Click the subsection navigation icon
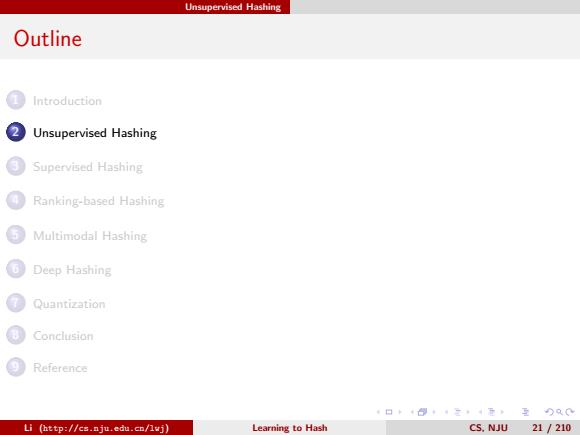The width and height of the screenshot is (580, 435). 458,412
